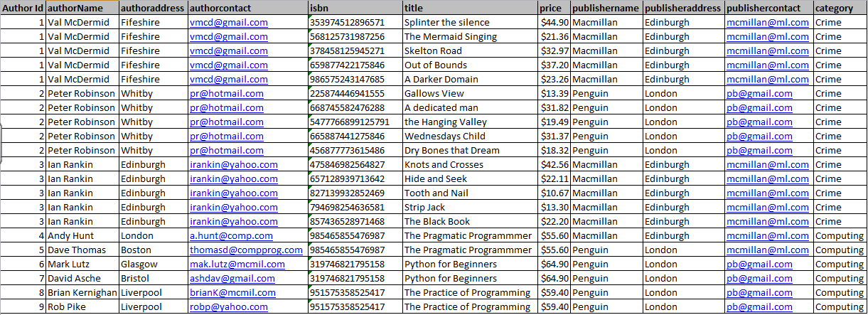Select the 'Strip Jack' title cell
The width and height of the screenshot is (868, 315).
(470, 207)
